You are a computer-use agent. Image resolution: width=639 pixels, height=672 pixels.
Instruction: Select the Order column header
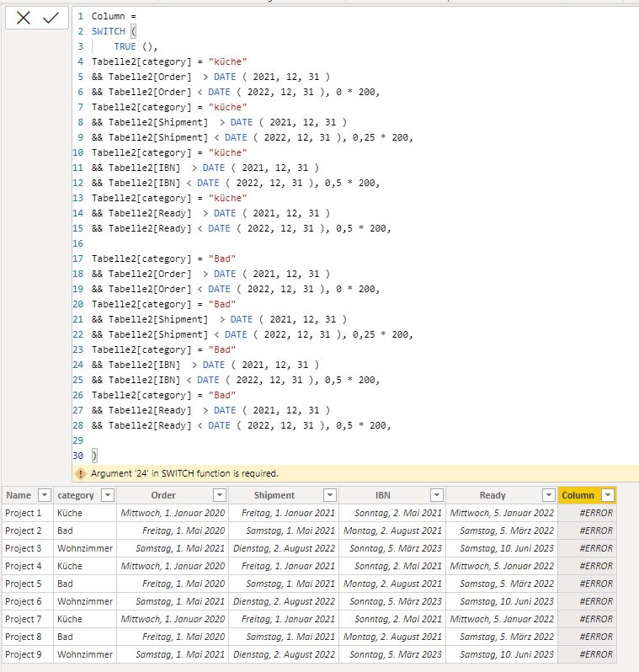point(163,495)
